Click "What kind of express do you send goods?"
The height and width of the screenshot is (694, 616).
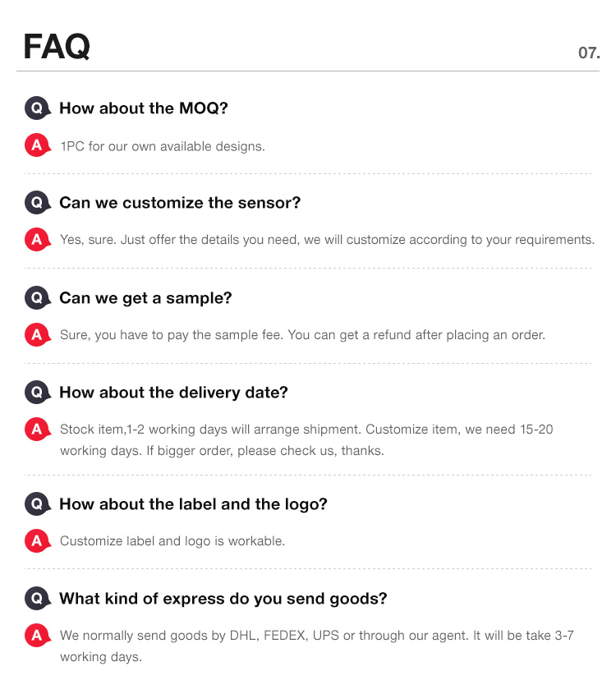tap(223, 599)
